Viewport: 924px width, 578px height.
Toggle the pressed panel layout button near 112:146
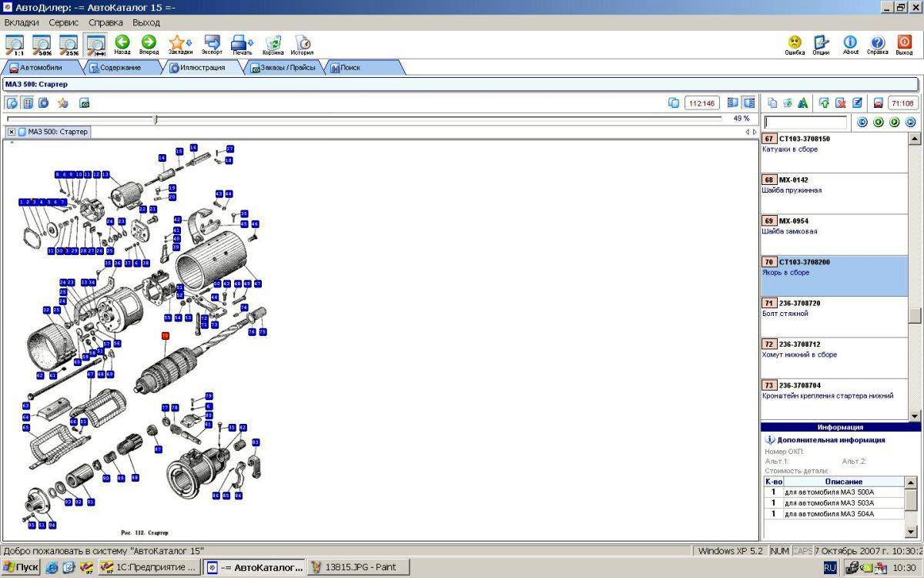[748, 102]
